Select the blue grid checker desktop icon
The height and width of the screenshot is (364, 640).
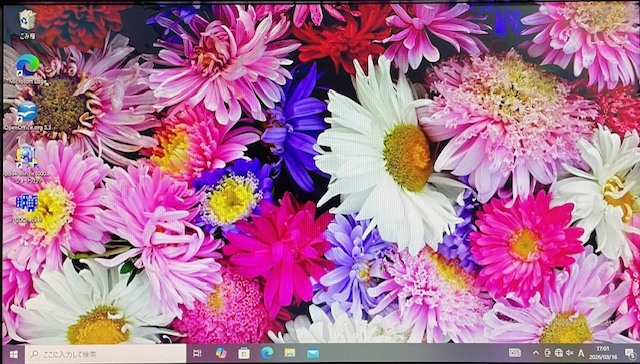pos(27,207)
